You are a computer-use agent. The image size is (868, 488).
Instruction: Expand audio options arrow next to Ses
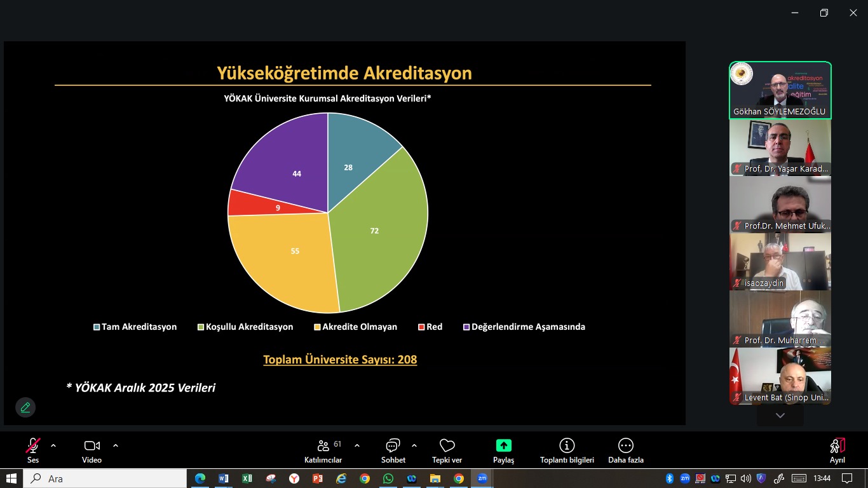53,445
